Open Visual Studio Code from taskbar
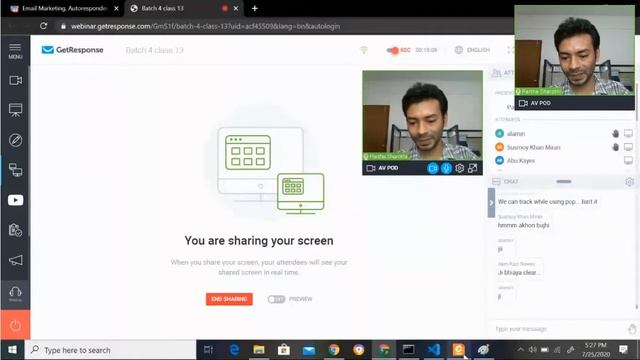 click(x=433, y=350)
